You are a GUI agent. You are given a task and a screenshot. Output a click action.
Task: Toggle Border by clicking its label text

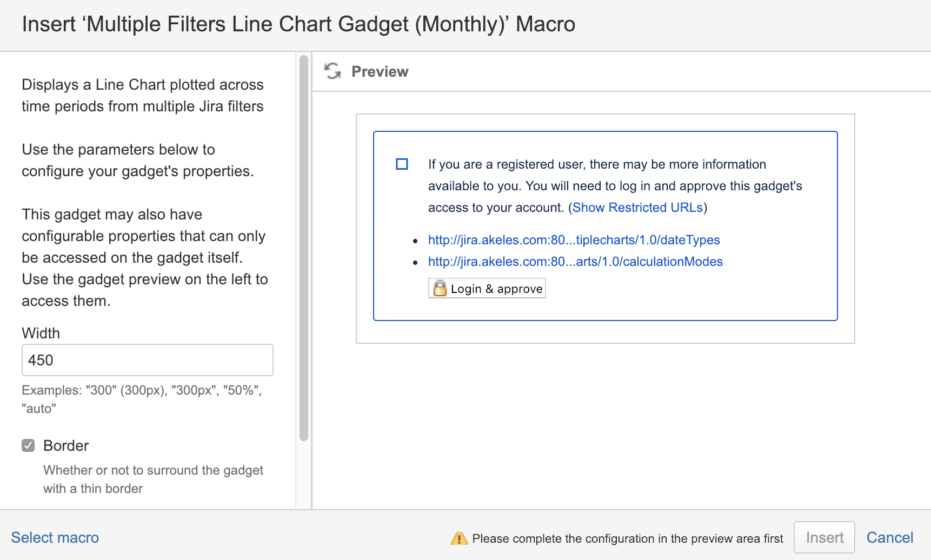(65, 445)
